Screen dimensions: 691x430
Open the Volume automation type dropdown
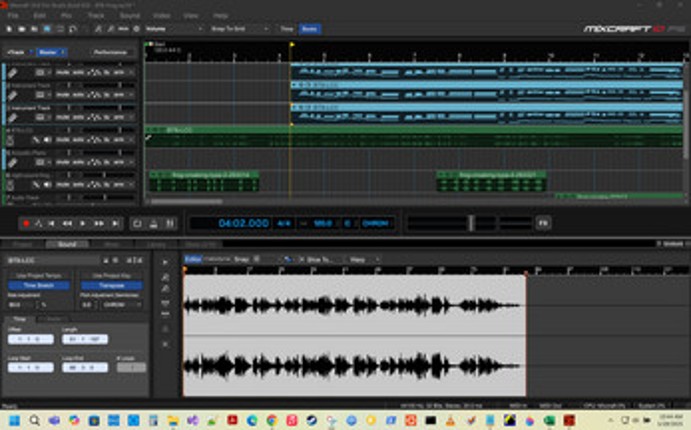click(170, 29)
